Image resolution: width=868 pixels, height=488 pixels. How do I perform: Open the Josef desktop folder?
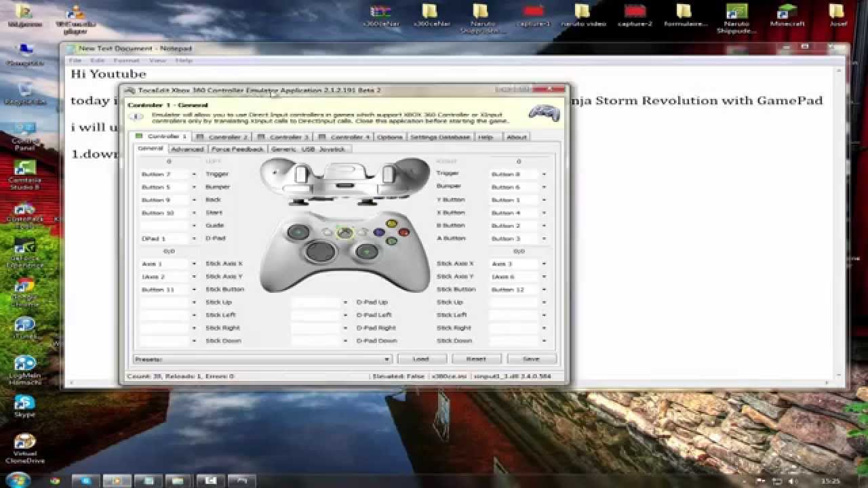coord(837,15)
